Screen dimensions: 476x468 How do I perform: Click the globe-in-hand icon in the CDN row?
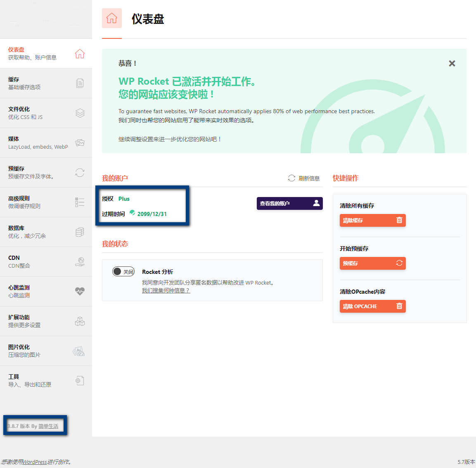pyautogui.click(x=80, y=262)
